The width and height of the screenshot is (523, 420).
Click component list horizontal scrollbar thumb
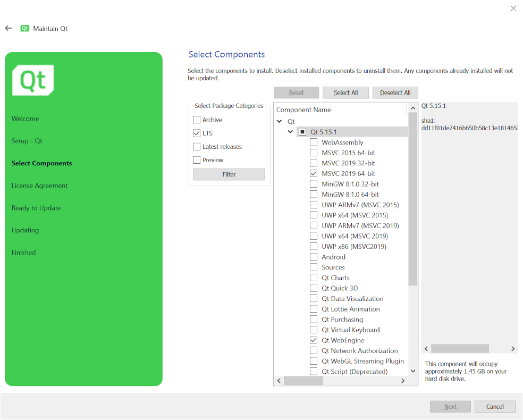click(303, 381)
